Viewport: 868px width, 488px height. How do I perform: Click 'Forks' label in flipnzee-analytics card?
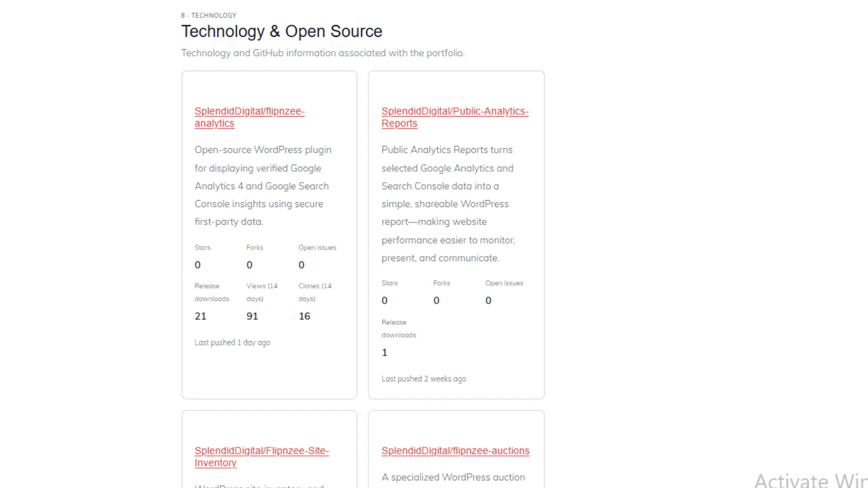[255, 247]
